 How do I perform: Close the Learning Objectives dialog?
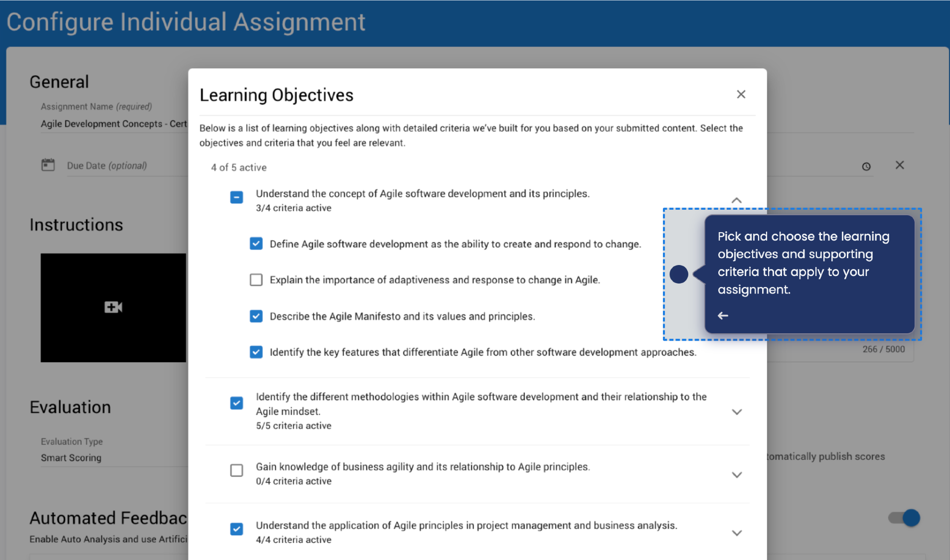click(741, 94)
